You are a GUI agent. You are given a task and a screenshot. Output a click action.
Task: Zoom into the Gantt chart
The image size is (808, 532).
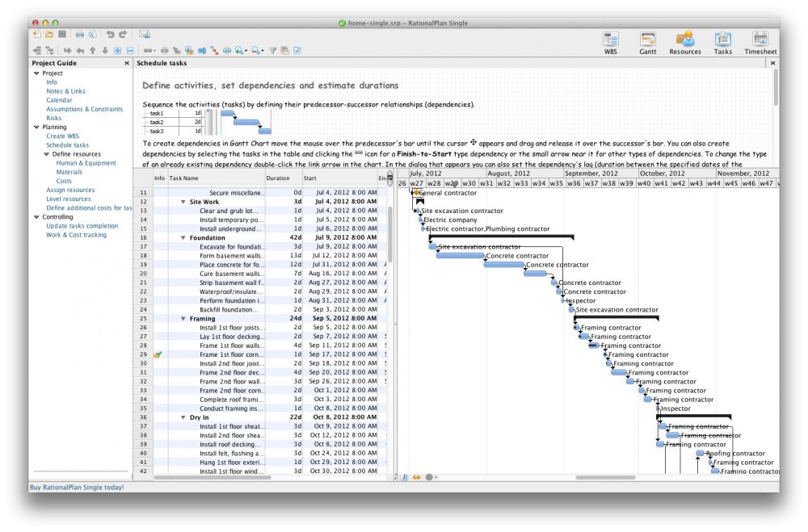(239, 50)
